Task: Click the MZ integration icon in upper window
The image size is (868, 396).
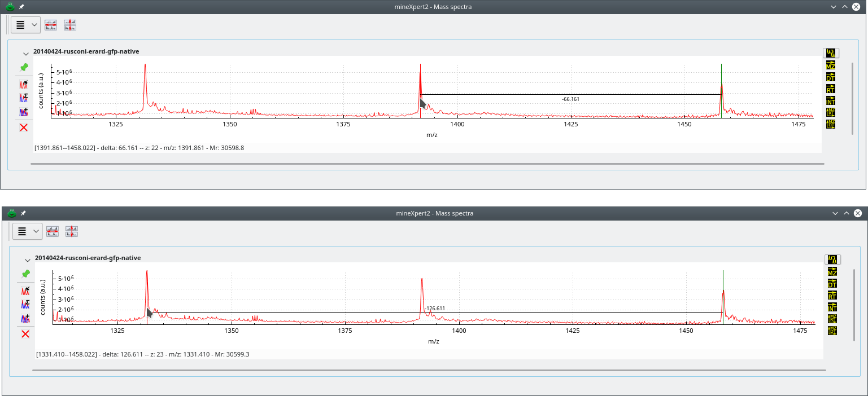Action: click(830, 65)
